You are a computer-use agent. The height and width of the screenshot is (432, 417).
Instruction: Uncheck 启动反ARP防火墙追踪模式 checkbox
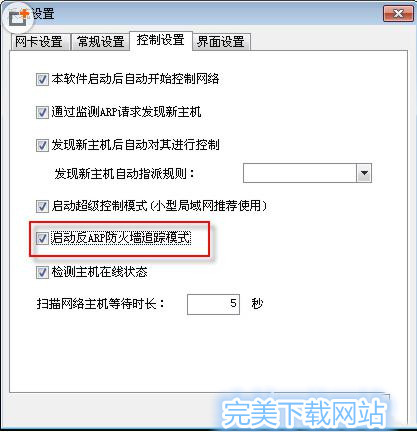[x=42, y=238]
